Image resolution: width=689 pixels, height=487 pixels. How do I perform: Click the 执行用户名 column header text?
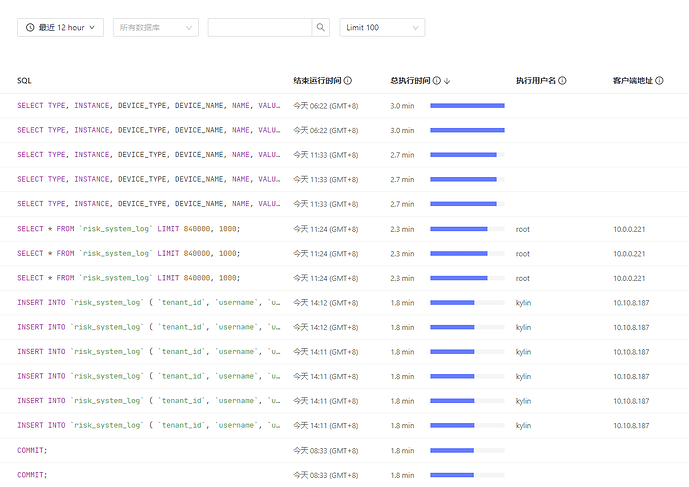point(536,80)
